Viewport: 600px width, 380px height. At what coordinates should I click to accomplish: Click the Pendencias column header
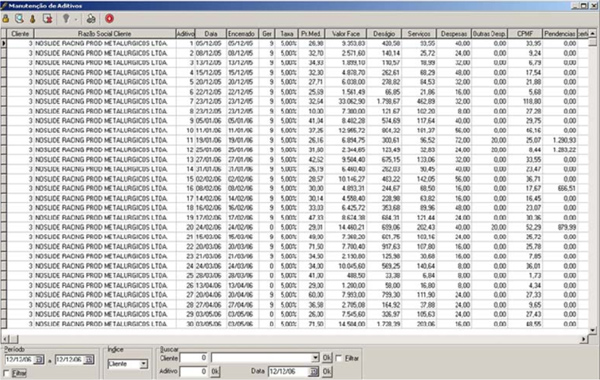(x=560, y=34)
